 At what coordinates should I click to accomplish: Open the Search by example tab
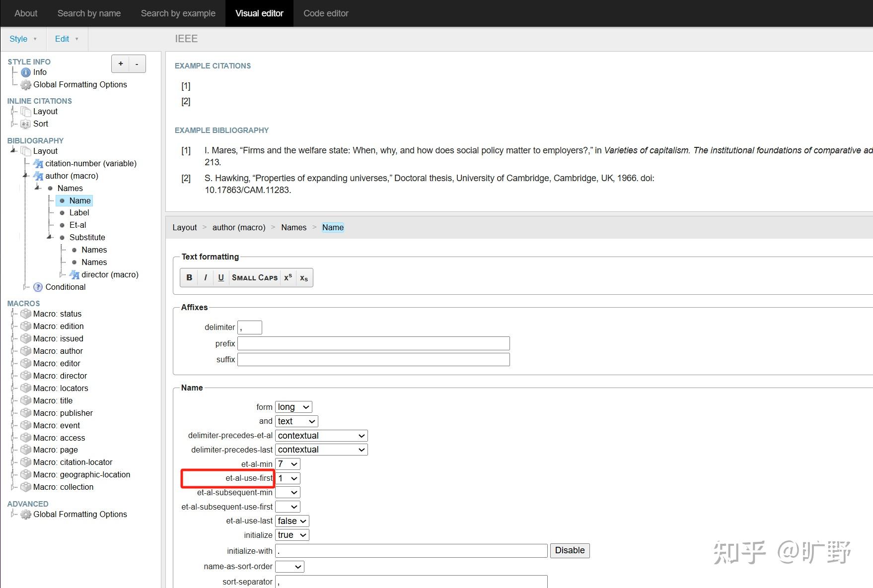(x=178, y=13)
